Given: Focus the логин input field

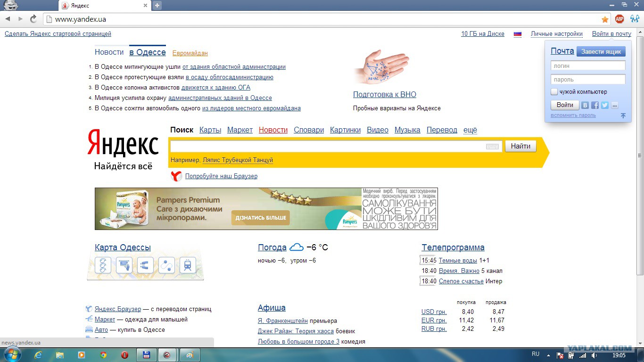Looking at the screenshot, I should pyautogui.click(x=588, y=66).
